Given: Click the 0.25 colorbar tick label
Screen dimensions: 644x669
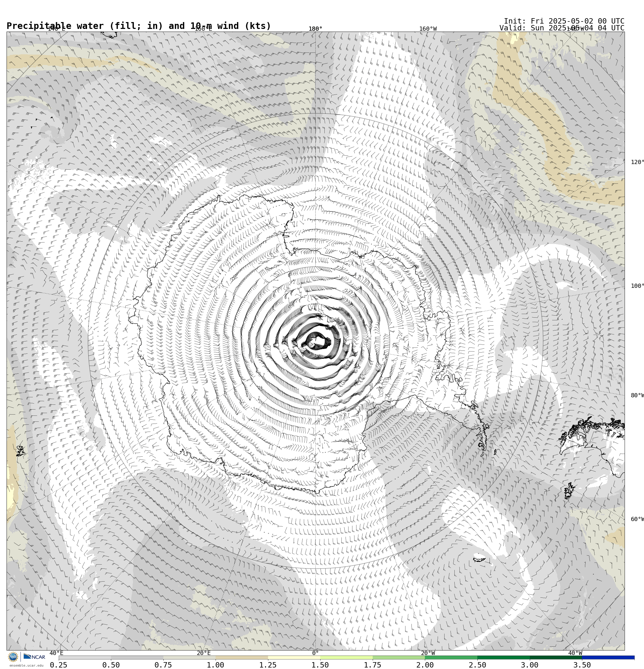Looking at the screenshot, I should click(59, 665).
